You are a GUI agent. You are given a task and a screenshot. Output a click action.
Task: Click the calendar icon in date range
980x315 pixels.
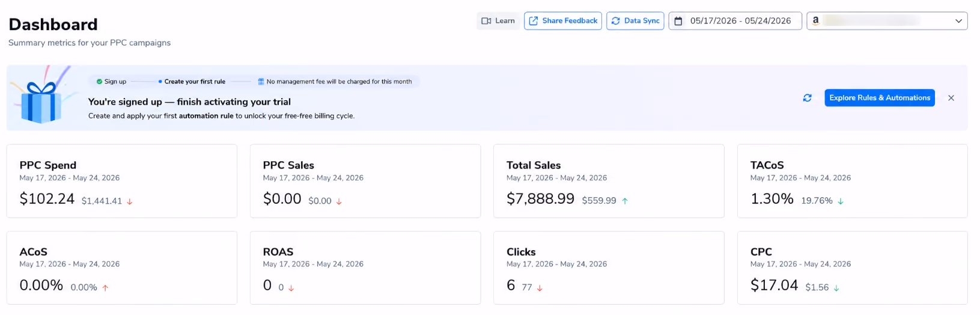pos(678,21)
